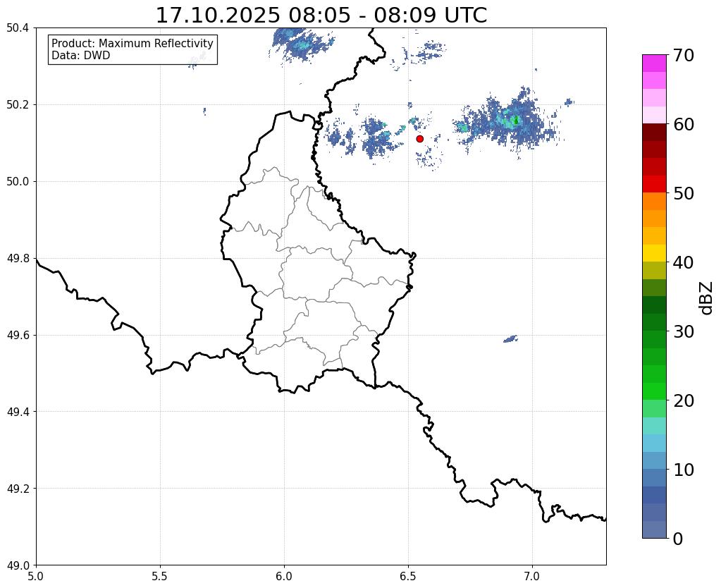This screenshot has width=721, height=588.
Task: Click the colorbar tick label 30
Action: [x=684, y=331]
